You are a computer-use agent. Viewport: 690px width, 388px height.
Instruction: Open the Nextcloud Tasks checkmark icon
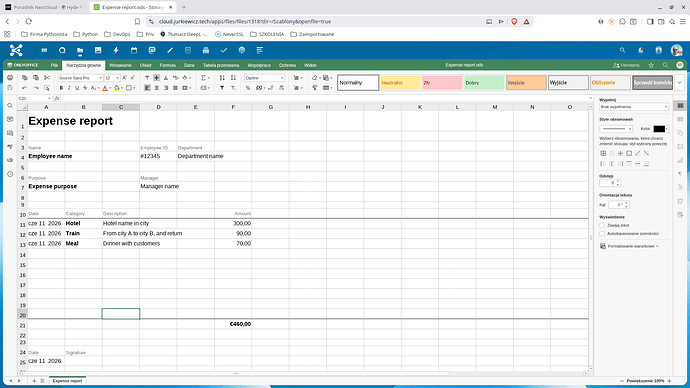[x=224, y=51]
